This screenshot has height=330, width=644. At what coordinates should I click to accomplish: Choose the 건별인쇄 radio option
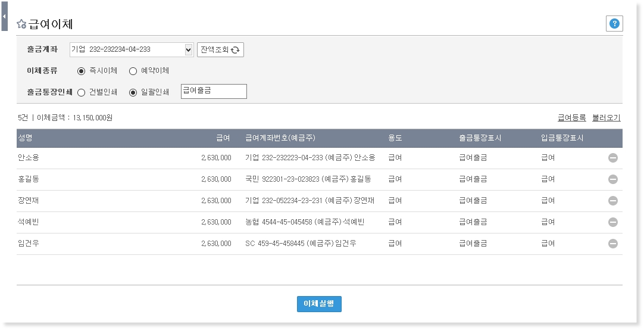[x=82, y=92]
